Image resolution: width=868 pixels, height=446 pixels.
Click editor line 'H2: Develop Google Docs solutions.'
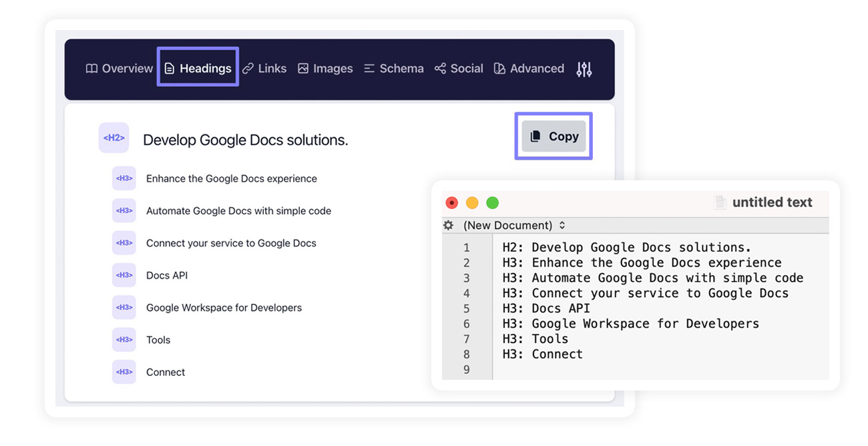pyautogui.click(x=627, y=247)
